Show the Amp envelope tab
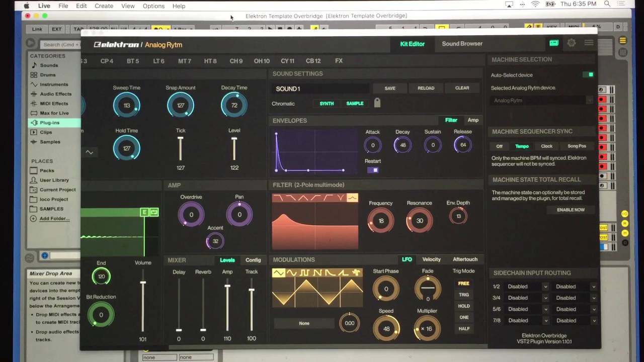The width and height of the screenshot is (644, 362). point(473,120)
